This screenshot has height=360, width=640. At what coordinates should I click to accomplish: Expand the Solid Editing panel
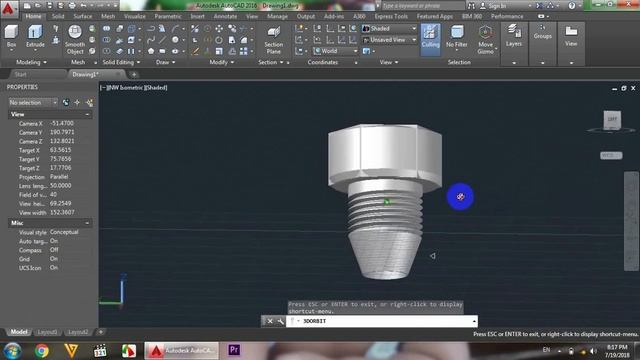pyautogui.click(x=121, y=62)
